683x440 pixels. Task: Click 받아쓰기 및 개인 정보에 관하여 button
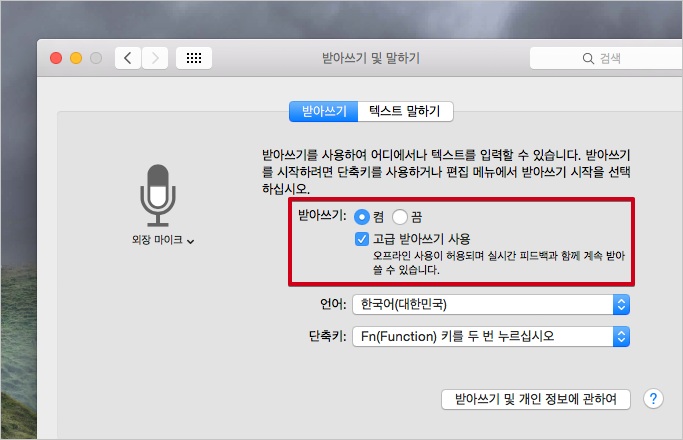(x=536, y=399)
